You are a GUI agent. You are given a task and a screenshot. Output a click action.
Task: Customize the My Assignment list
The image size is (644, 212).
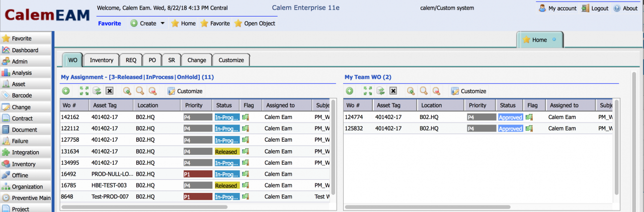click(185, 91)
